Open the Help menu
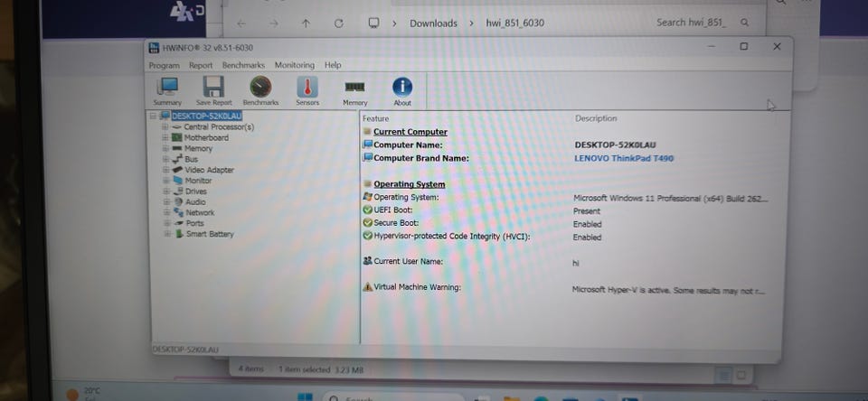Image resolution: width=868 pixels, height=401 pixels. 333,65
